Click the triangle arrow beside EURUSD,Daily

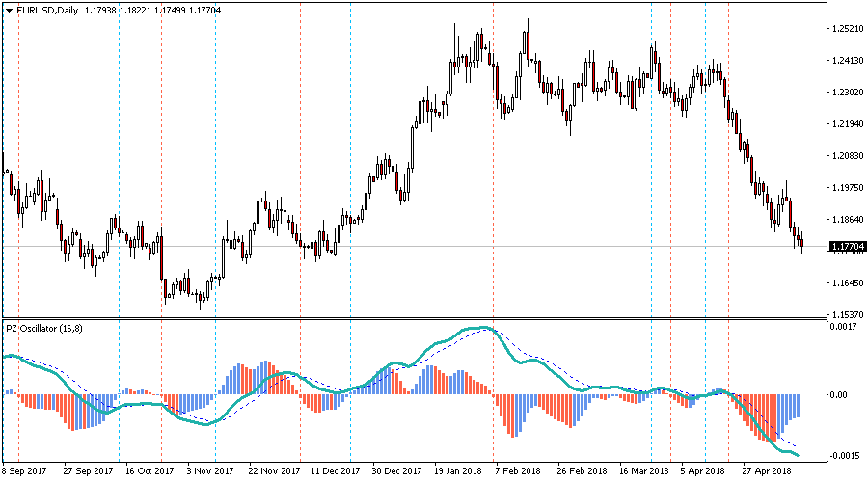10,10
